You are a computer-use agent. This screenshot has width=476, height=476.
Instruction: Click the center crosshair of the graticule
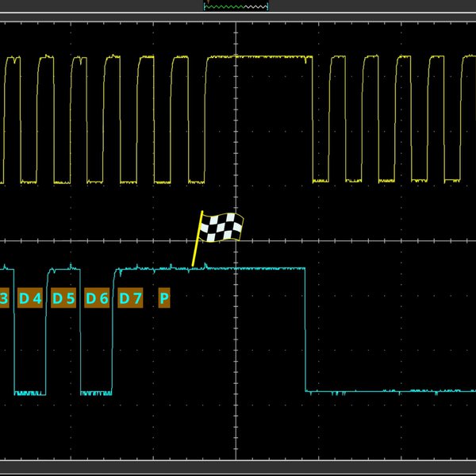236,241
